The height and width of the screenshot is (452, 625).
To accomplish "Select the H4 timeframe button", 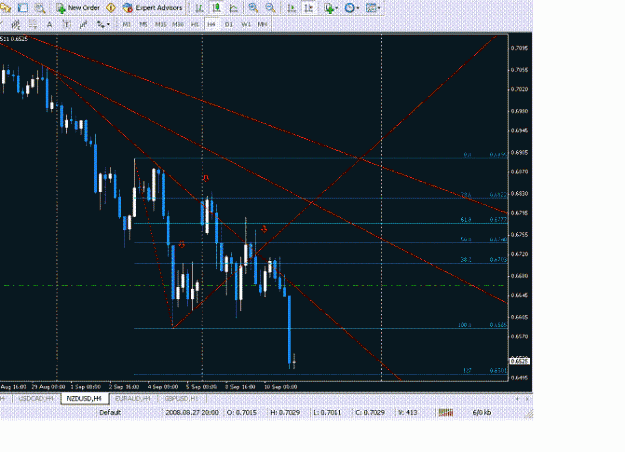I will point(212,24).
